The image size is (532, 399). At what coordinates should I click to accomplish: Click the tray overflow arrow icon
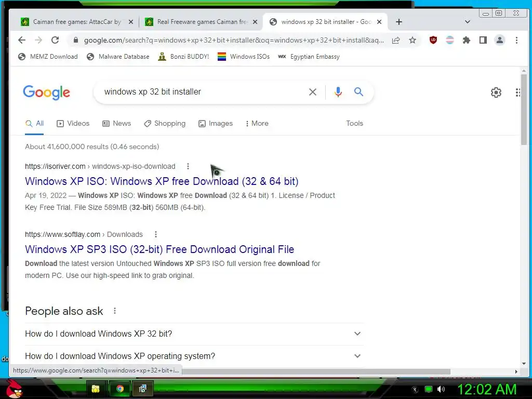tap(415, 389)
